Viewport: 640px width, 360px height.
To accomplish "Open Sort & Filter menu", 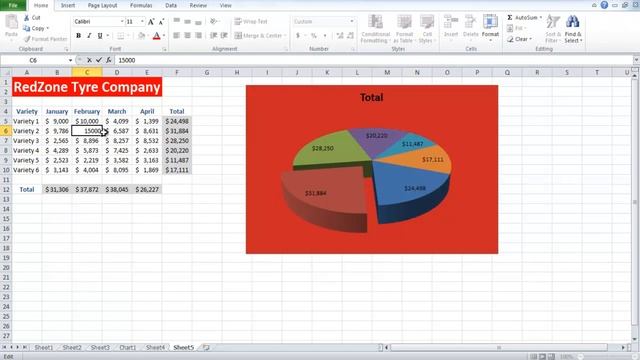I will click(x=553, y=29).
